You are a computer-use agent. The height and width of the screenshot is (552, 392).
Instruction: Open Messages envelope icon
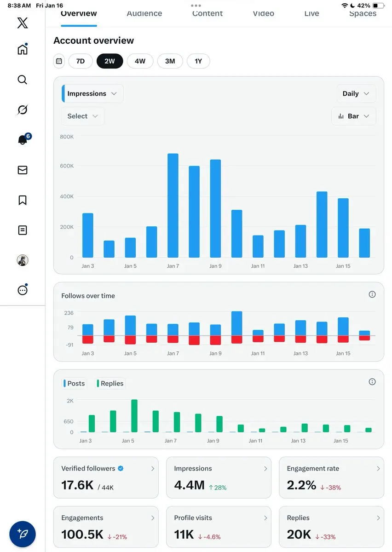click(22, 170)
